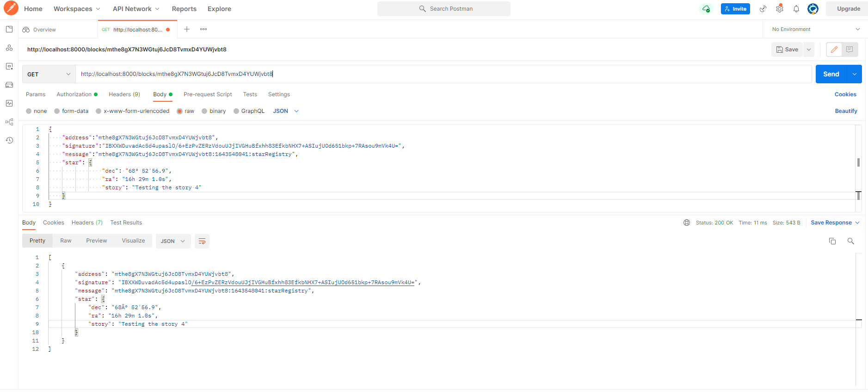Open the Save Response dropdown
Viewport: 868px width, 392px height.
(x=835, y=223)
